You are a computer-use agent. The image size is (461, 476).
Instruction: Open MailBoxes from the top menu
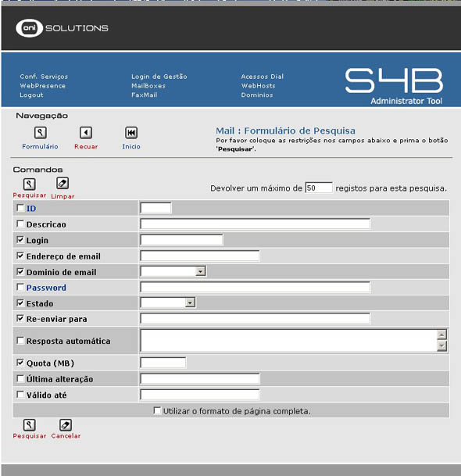point(148,86)
